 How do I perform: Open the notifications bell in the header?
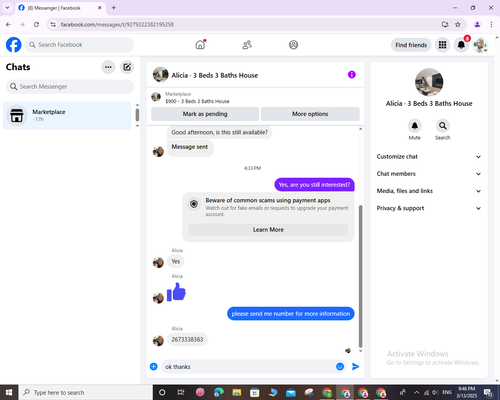click(461, 45)
